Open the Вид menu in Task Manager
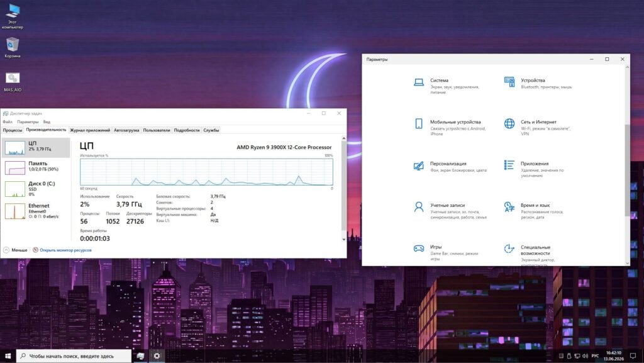This screenshot has height=363, width=644. coord(47,122)
